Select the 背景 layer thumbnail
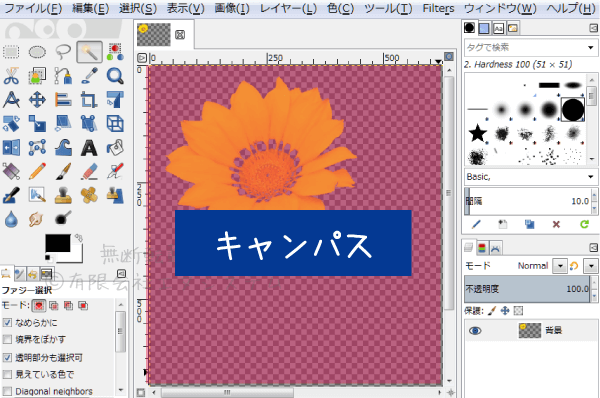 pos(530,330)
